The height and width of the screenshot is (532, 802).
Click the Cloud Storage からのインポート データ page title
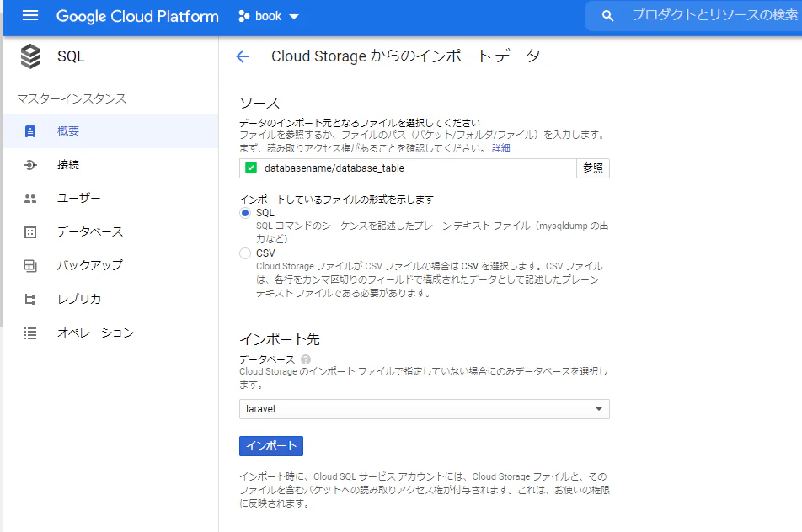(x=405, y=56)
